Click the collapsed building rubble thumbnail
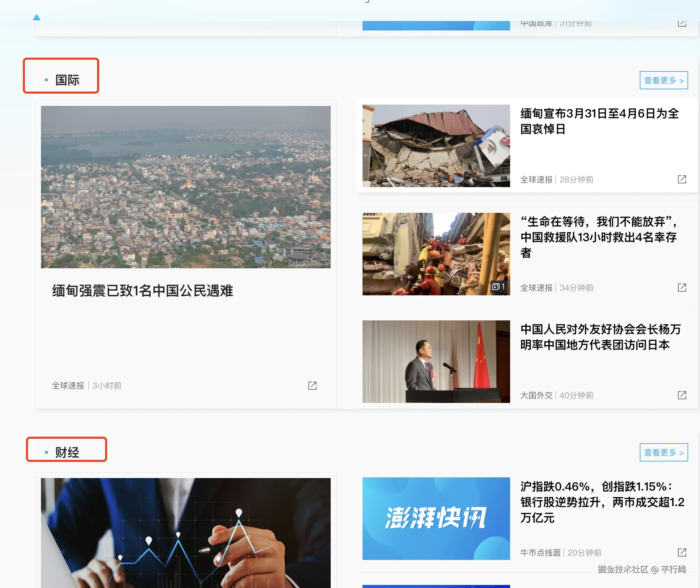This screenshot has height=588, width=700. click(x=436, y=146)
